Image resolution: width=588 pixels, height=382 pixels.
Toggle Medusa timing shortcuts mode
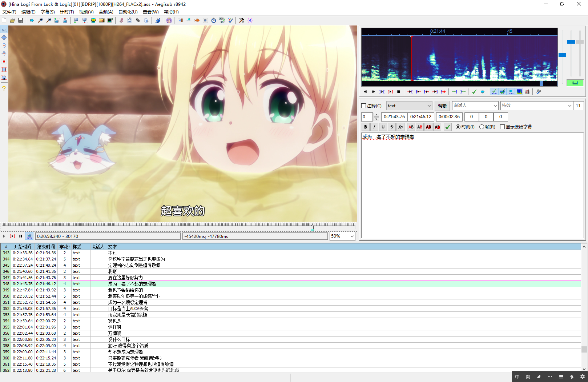527,92
